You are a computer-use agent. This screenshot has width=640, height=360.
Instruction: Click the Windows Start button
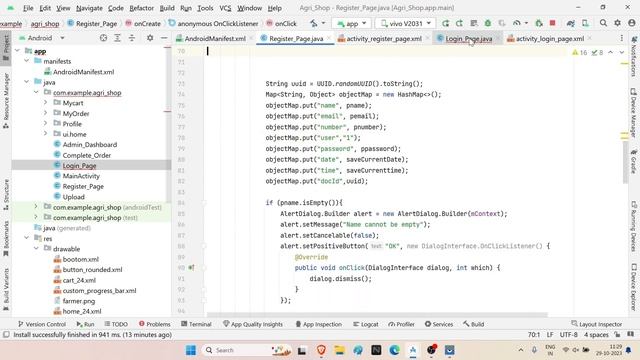191,350
